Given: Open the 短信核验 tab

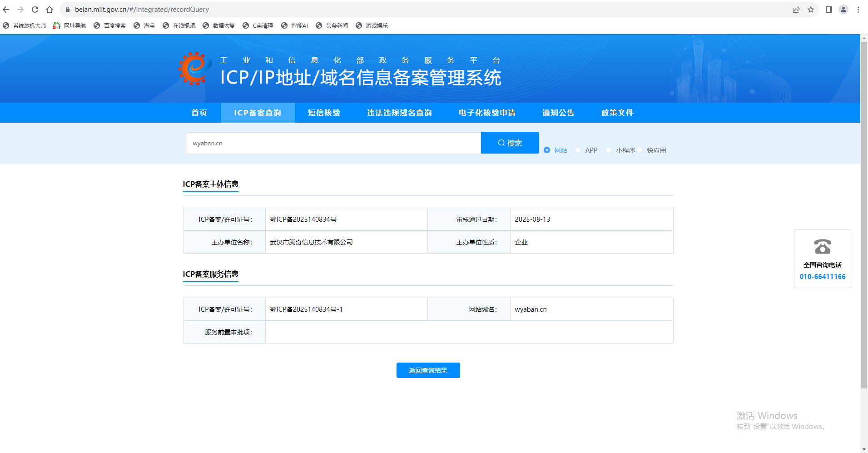Looking at the screenshot, I should coord(324,113).
